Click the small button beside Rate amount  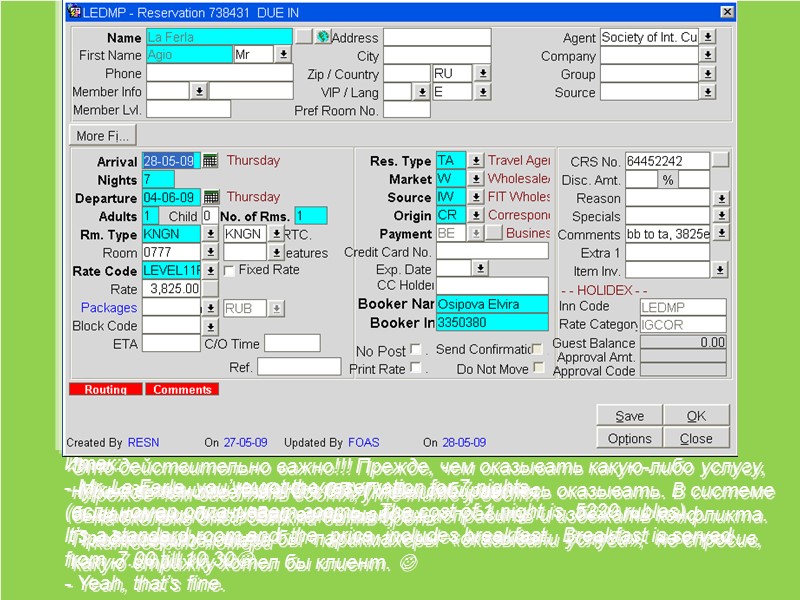click(210, 289)
